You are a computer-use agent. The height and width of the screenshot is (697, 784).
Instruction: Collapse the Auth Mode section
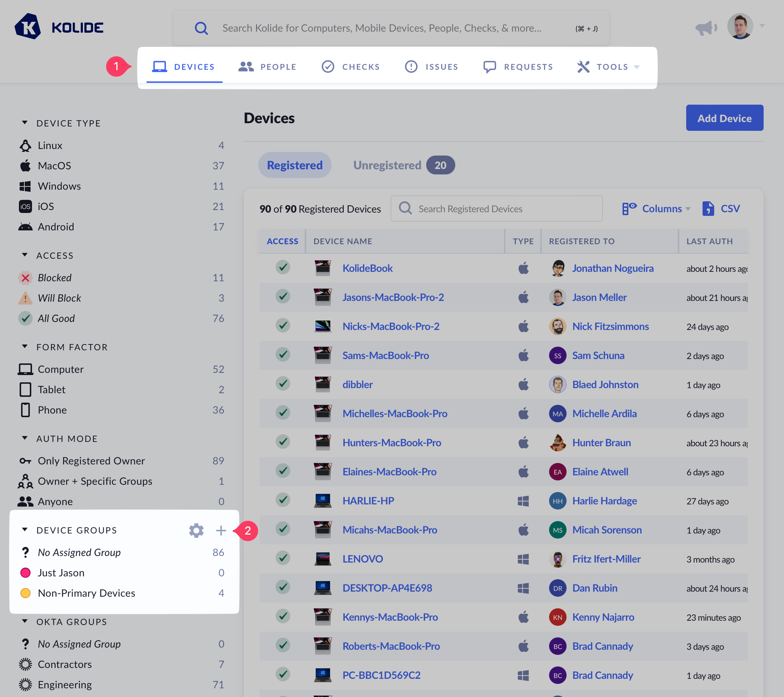25,438
